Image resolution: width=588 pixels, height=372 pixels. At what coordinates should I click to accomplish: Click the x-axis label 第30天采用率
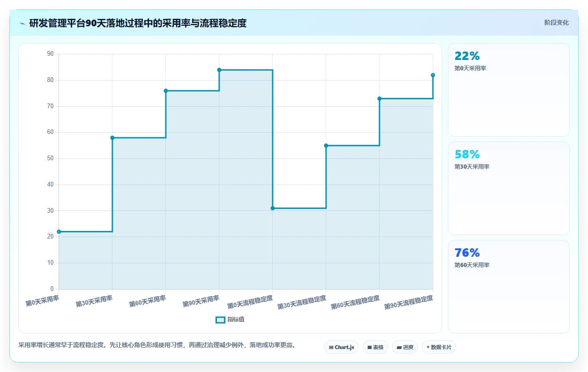[x=94, y=301]
